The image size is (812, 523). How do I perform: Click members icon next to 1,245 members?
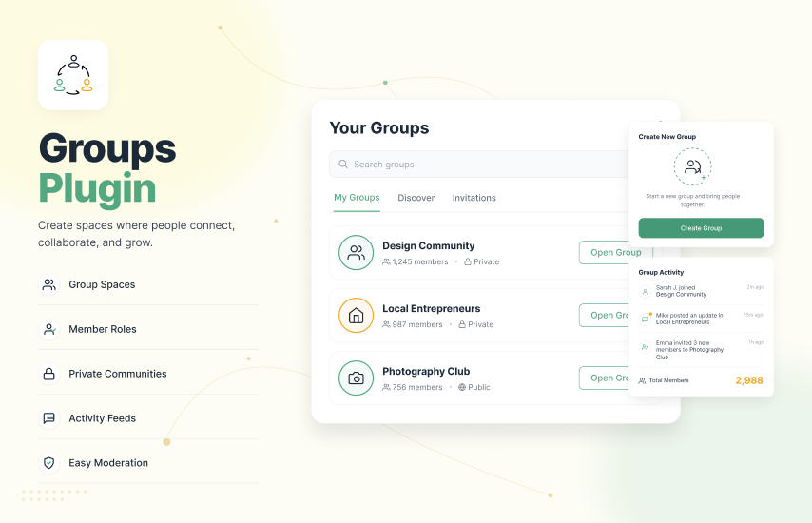pyautogui.click(x=386, y=261)
